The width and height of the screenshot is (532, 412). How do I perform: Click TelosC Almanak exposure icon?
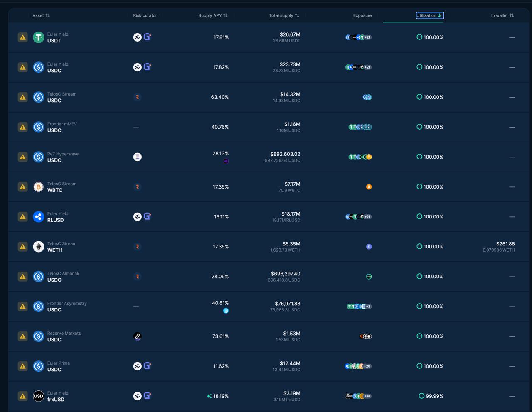tap(369, 277)
